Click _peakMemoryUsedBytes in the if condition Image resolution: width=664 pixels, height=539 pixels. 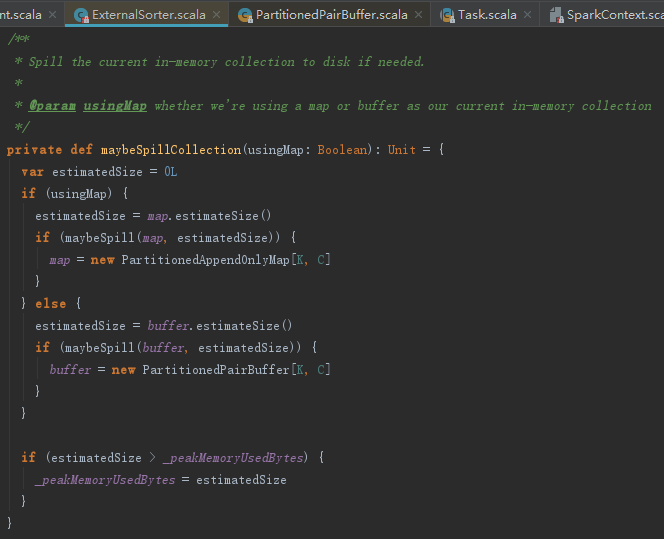coord(233,458)
